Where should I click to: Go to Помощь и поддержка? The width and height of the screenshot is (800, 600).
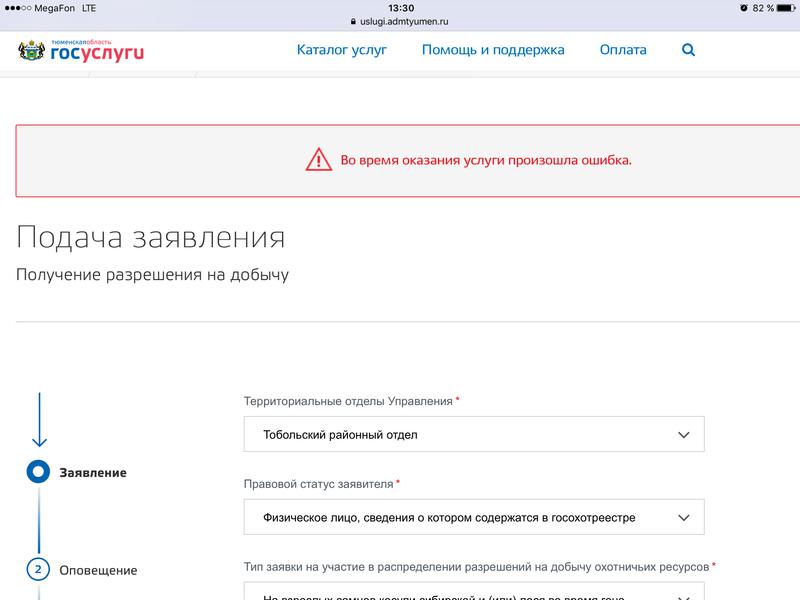click(x=493, y=50)
